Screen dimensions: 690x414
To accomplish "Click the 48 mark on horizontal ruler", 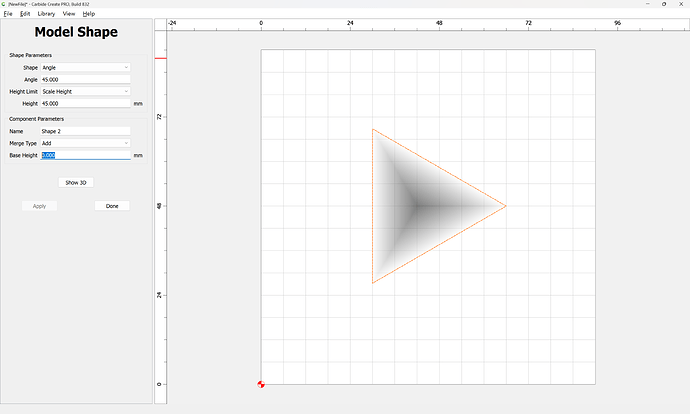I will coord(439,23).
